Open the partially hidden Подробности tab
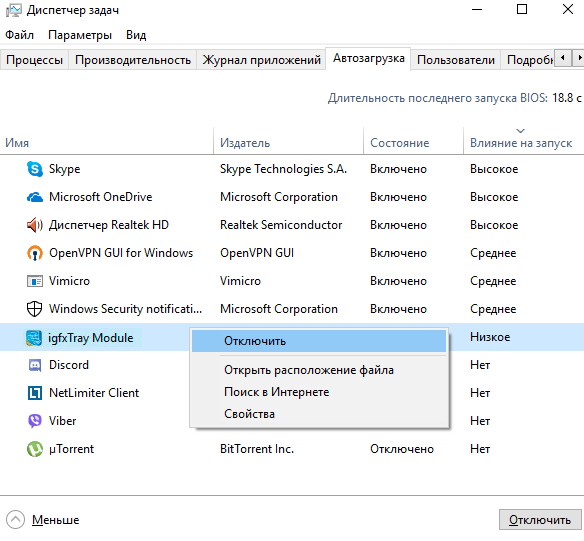Screen dimensions: 584x541 [528, 60]
